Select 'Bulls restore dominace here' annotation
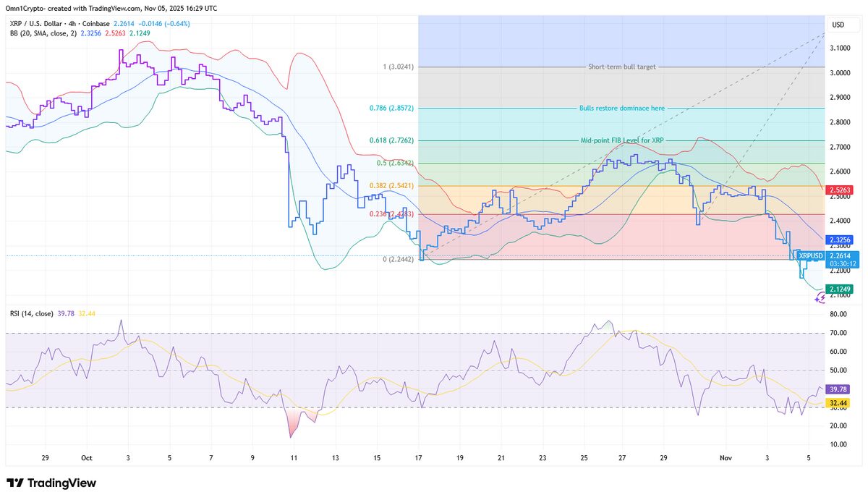The height and width of the screenshot is (500, 868). 621,108
